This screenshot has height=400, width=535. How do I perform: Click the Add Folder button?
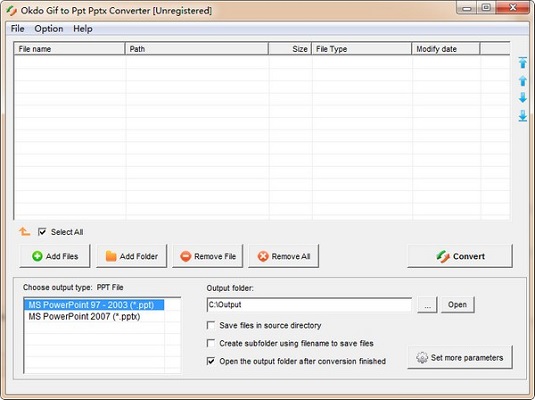(131, 256)
